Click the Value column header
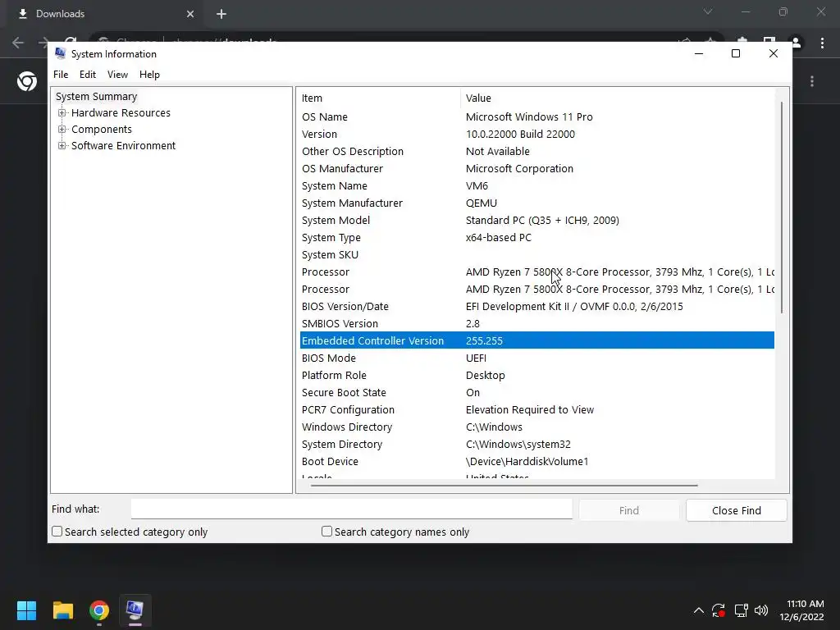Screen dimensions: 840x630 pos(617,98)
